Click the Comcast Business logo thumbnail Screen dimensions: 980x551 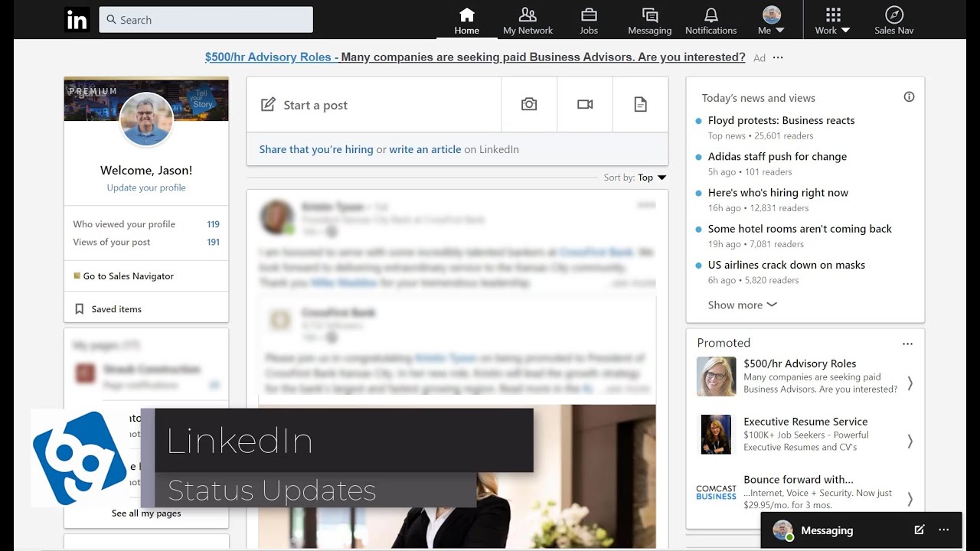pyautogui.click(x=716, y=492)
